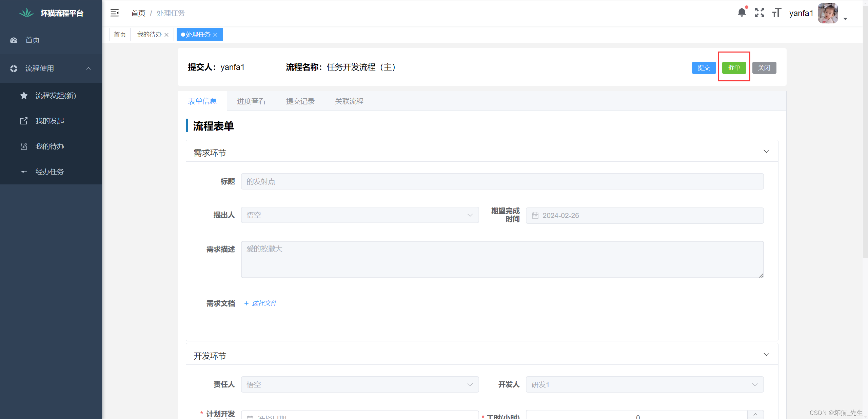Open the user avatar dropdown menu
Screen dimensions: 868x419
[828, 14]
